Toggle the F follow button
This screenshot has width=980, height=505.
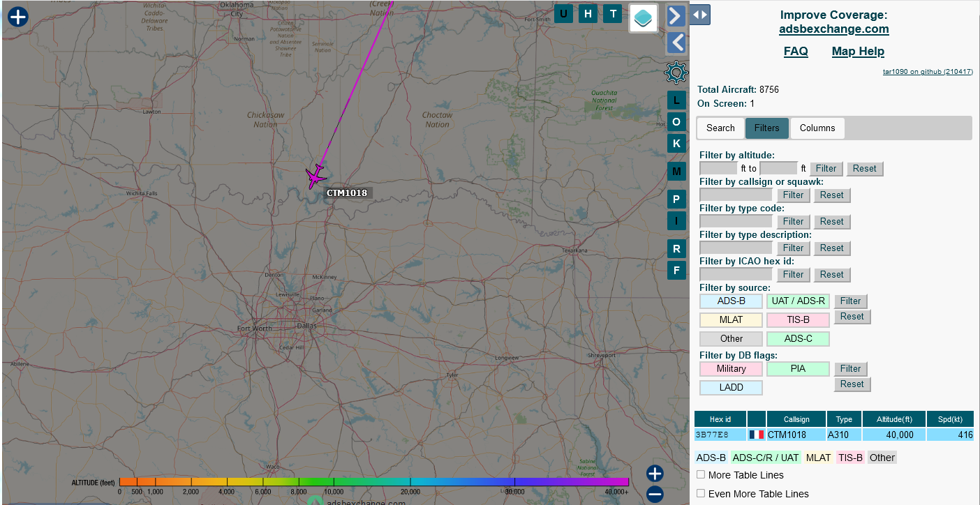click(x=676, y=270)
